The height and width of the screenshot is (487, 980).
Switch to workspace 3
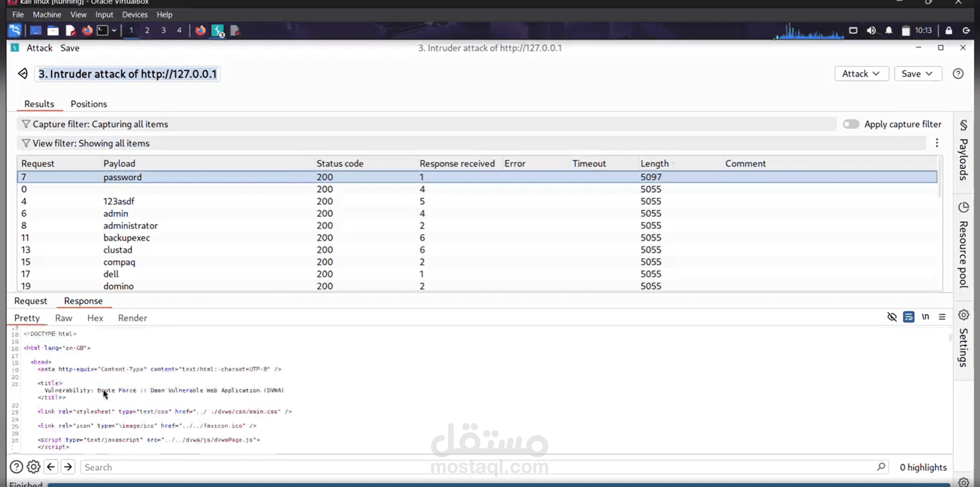163,30
